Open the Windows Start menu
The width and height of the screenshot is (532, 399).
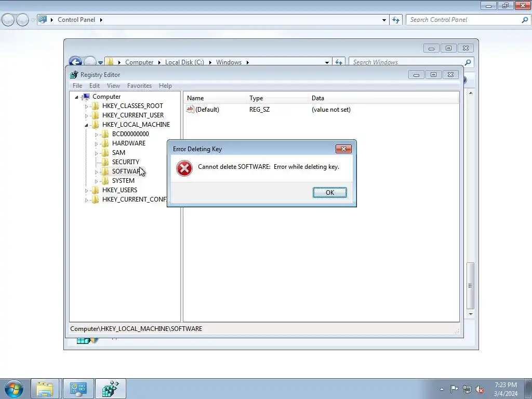tap(14, 389)
